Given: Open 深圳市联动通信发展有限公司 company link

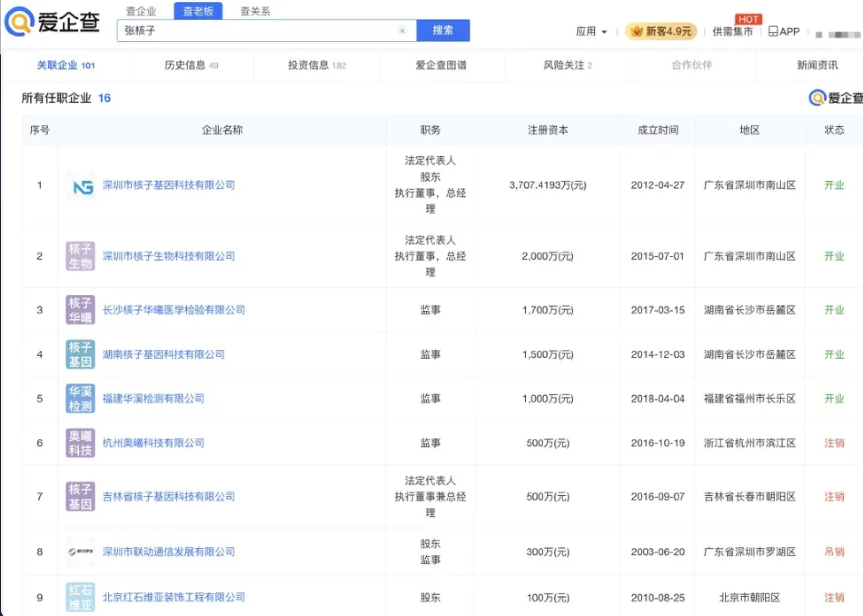Looking at the screenshot, I should click(169, 551).
